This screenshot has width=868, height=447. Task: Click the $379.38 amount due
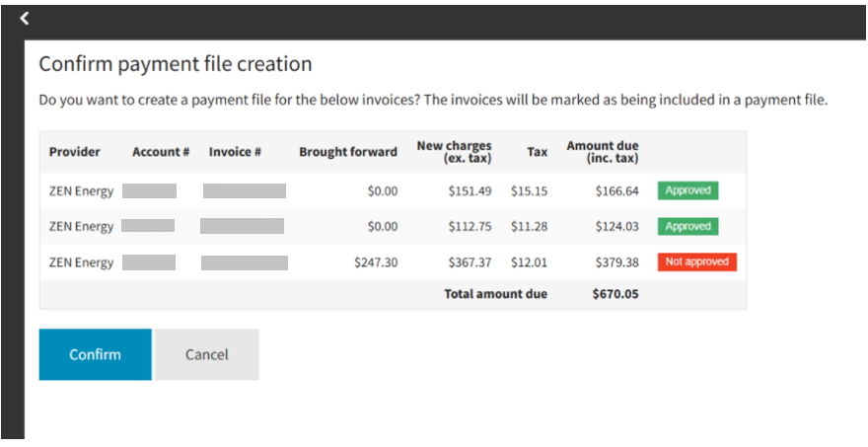coord(616,262)
